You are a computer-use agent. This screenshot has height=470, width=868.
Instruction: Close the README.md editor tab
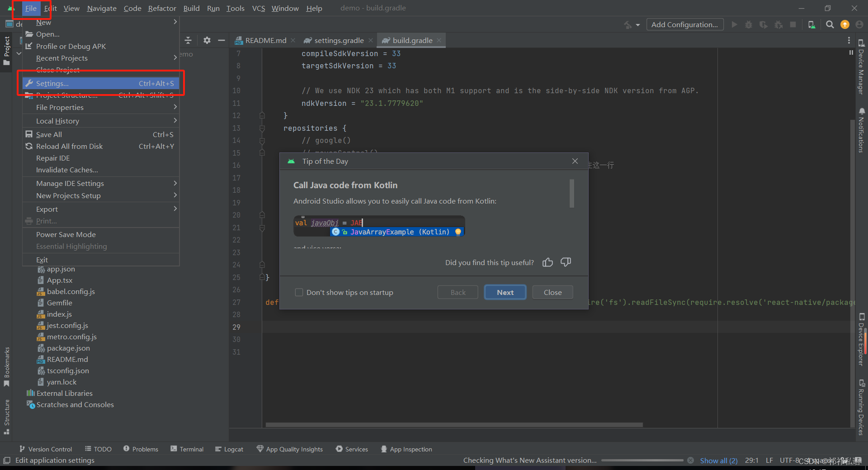pyautogui.click(x=293, y=40)
